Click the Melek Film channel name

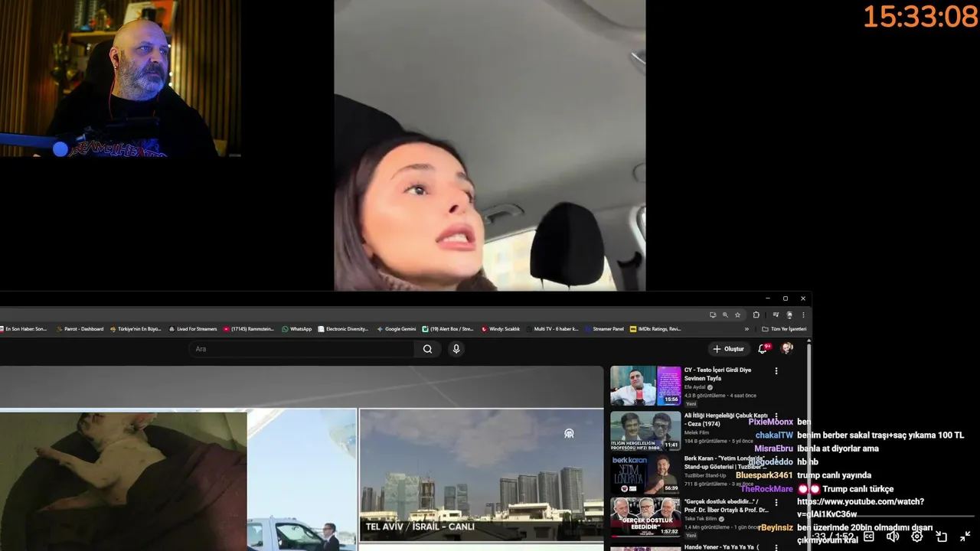(697, 432)
